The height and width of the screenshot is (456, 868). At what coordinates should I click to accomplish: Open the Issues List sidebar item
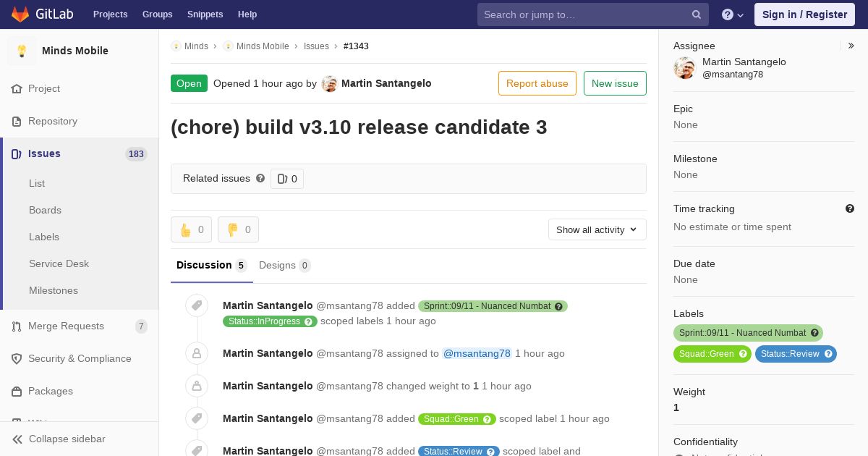coord(37,184)
